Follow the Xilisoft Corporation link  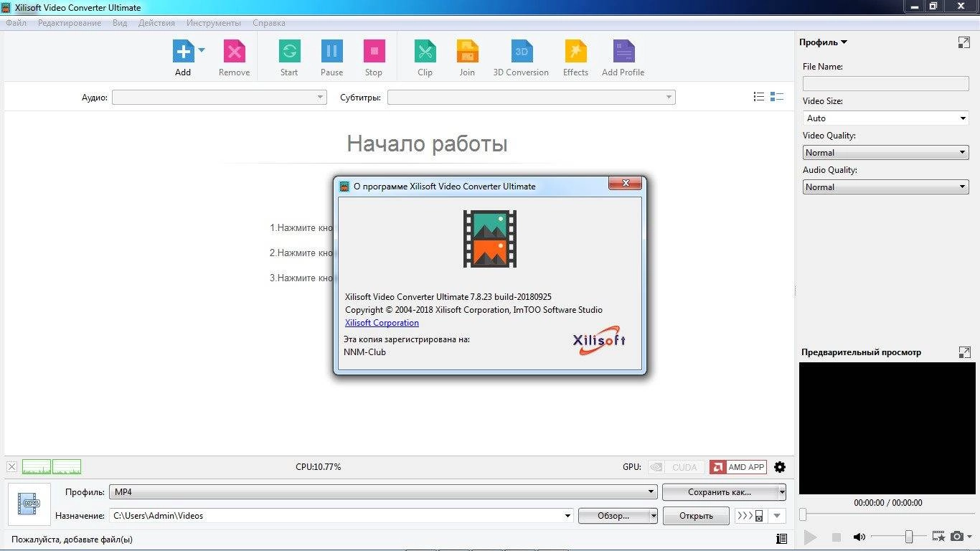tap(382, 323)
